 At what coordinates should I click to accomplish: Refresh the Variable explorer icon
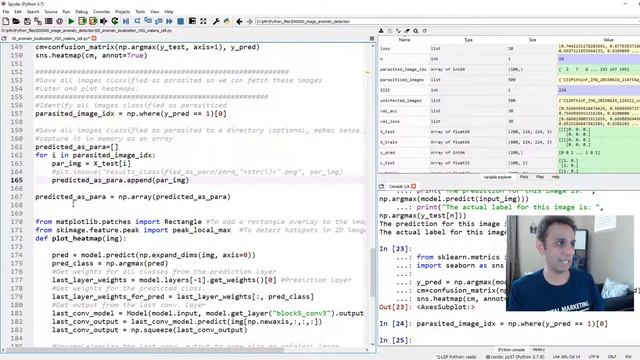click(424, 31)
